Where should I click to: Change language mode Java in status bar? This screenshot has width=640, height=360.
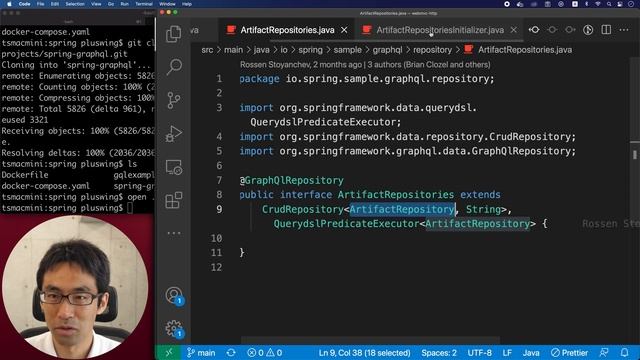pyautogui.click(x=531, y=353)
